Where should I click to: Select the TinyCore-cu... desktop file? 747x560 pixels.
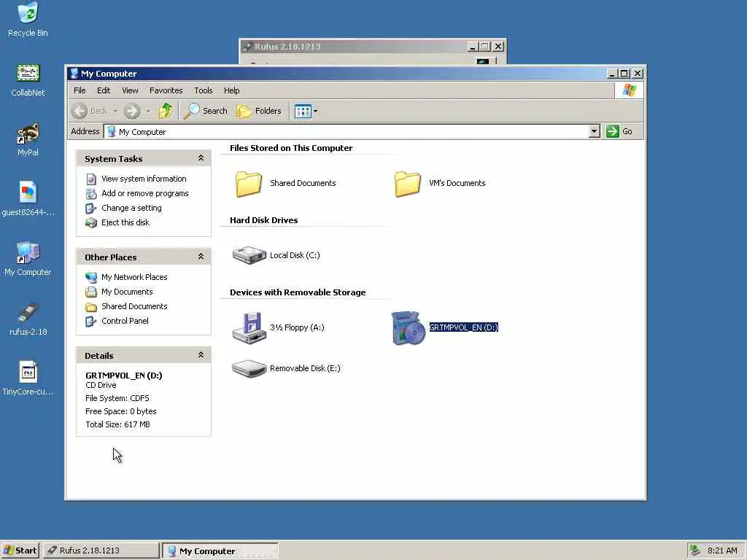[28, 379]
